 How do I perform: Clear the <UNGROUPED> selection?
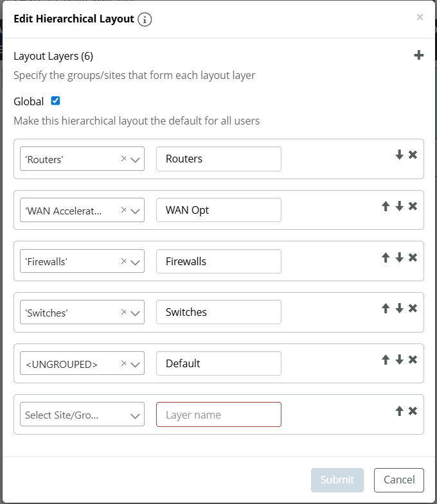click(x=124, y=363)
